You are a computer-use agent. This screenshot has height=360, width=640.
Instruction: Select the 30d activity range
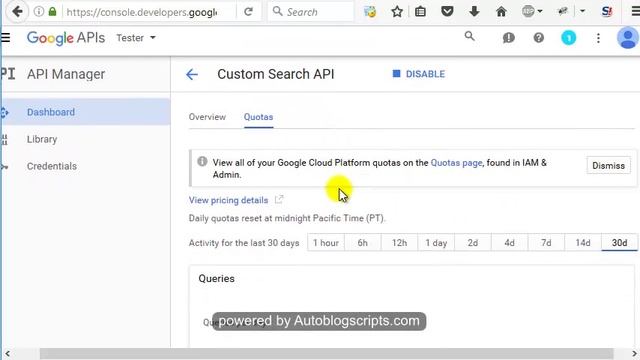pyautogui.click(x=620, y=243)
